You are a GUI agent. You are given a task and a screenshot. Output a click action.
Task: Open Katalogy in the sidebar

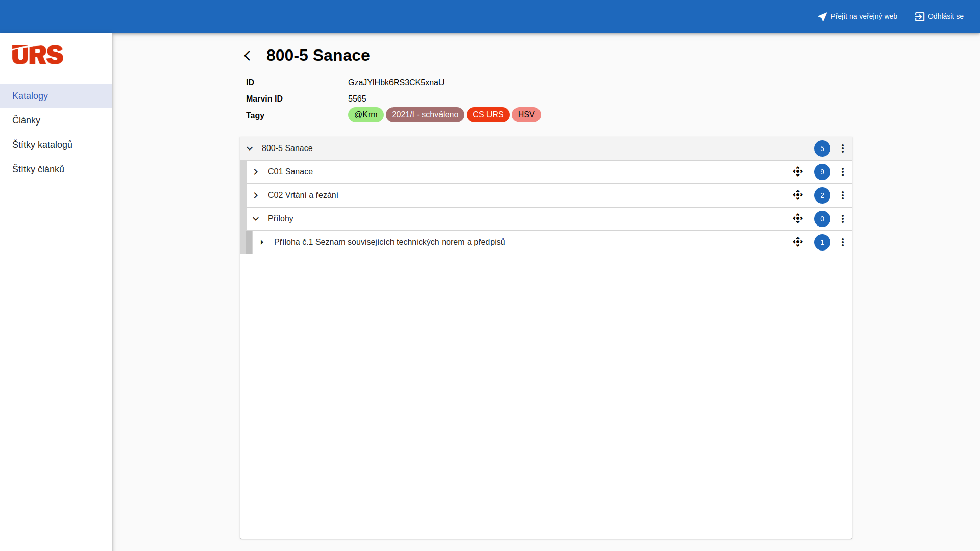(56, 96)
